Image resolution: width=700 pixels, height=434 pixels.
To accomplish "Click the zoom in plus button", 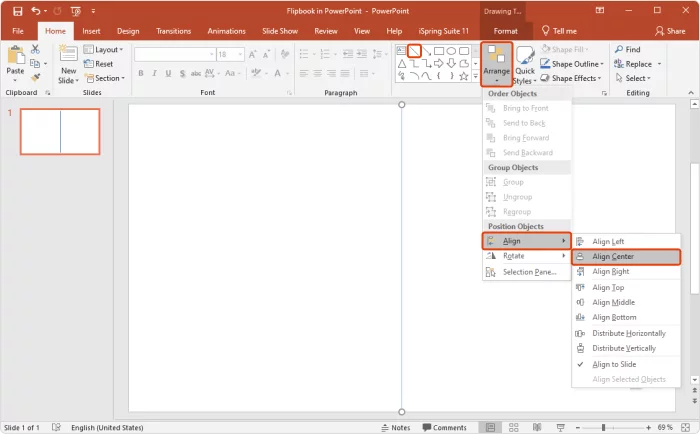I will tap(648, 428).
